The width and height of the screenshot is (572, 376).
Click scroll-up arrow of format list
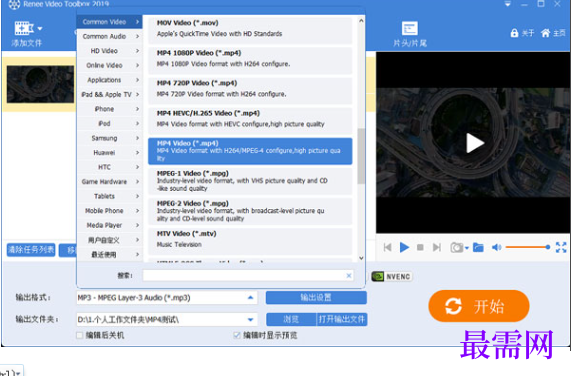coord(361,21)
